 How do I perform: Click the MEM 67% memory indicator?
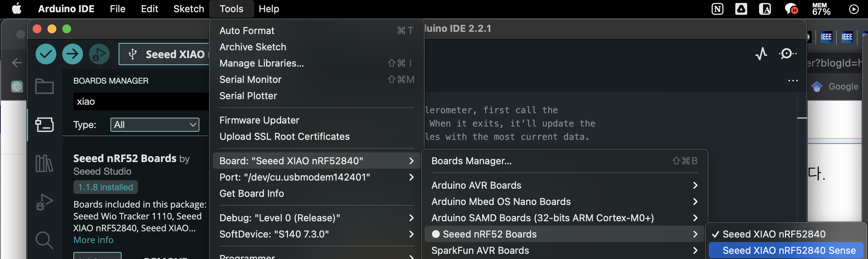[x=821, y=9]
